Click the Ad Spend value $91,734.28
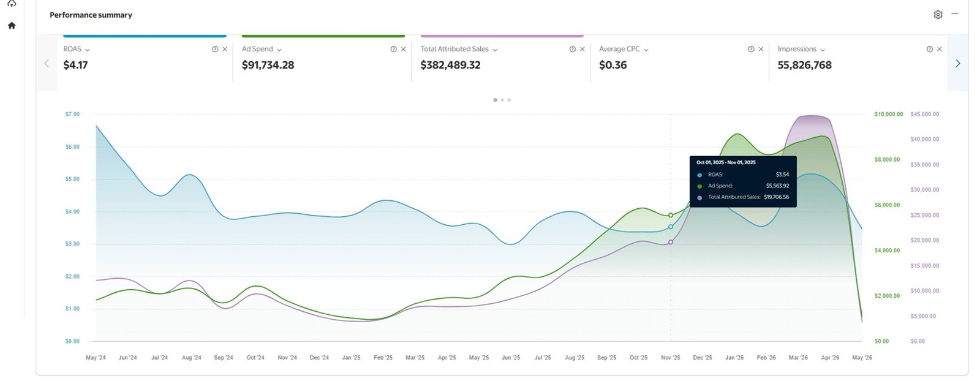980x381 pixels. click(x=268, y=65)
